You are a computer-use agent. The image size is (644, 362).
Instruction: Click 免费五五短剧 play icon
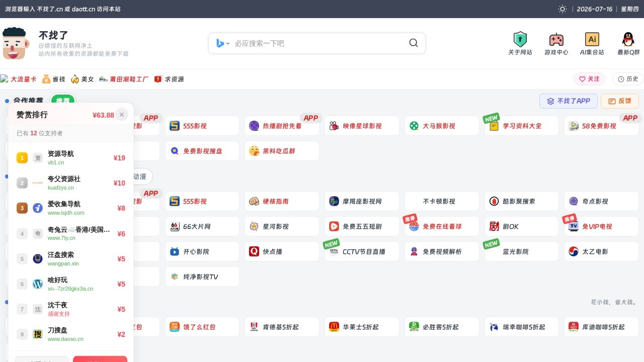tap(334, 226)
